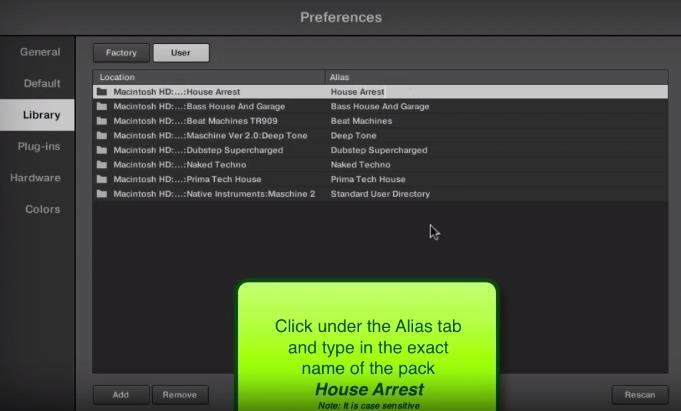Screen dimensions: 681x411
Task: Click the Native Instruments:Maschine 2 folder icon
Action: click(102, 194)
